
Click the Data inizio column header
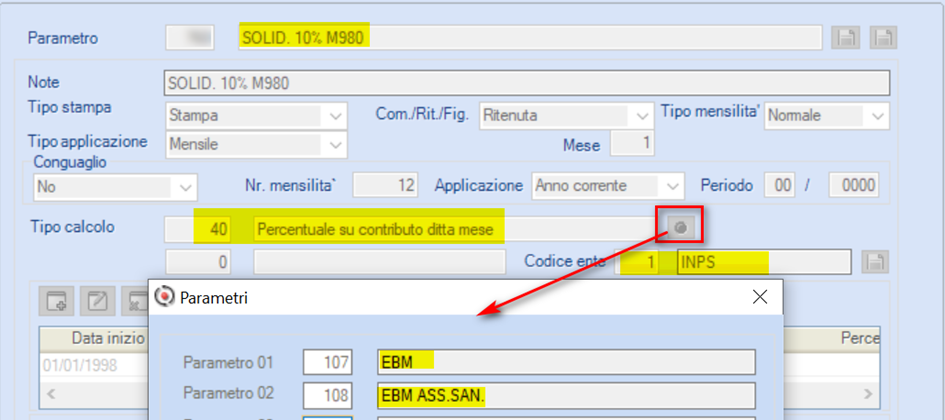tap(94, 337)
